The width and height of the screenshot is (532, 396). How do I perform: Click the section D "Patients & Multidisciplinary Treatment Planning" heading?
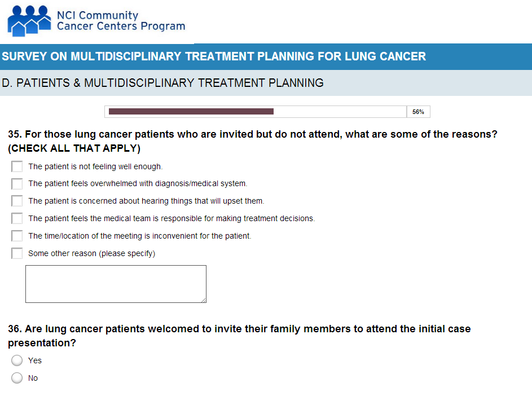pyautogui.click(x=162, y=83)
